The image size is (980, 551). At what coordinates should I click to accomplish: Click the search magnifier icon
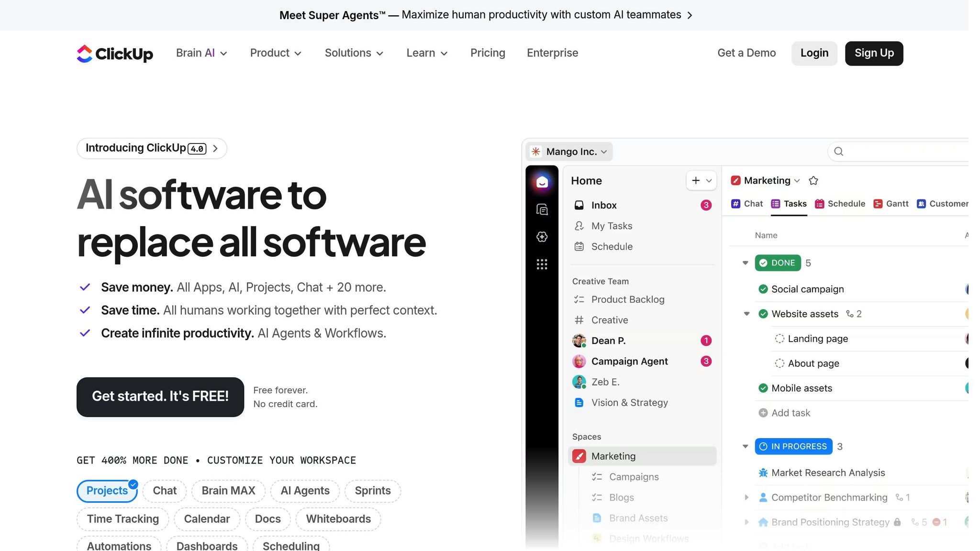[x=838, y=152]
